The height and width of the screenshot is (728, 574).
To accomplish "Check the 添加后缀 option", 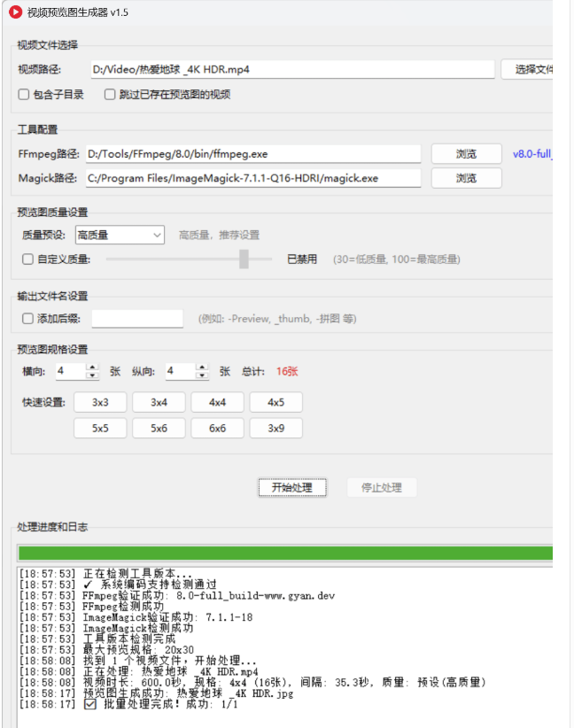I will [x=27, y=319].
